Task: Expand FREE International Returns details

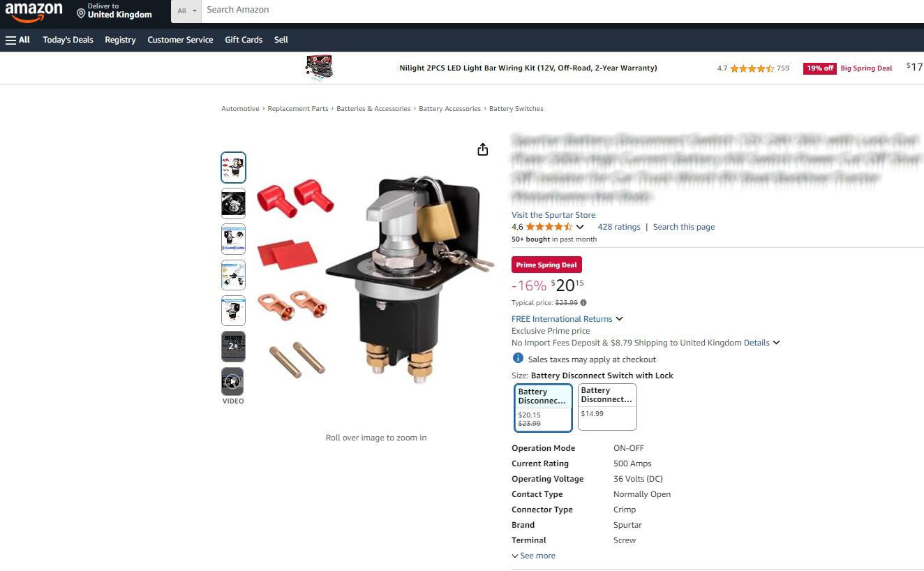Action: click(567, 319)
